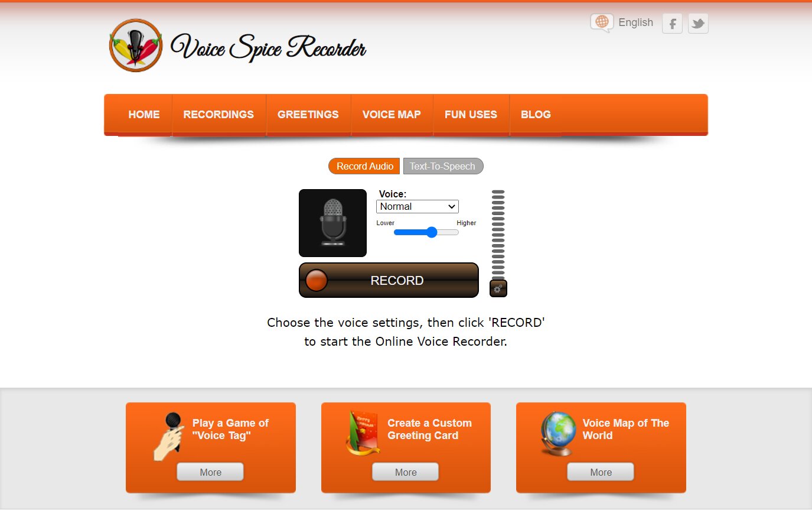Go to the VOICE MAP menu item
This screenshot has height=510, width=812.
tap(392, 115)
